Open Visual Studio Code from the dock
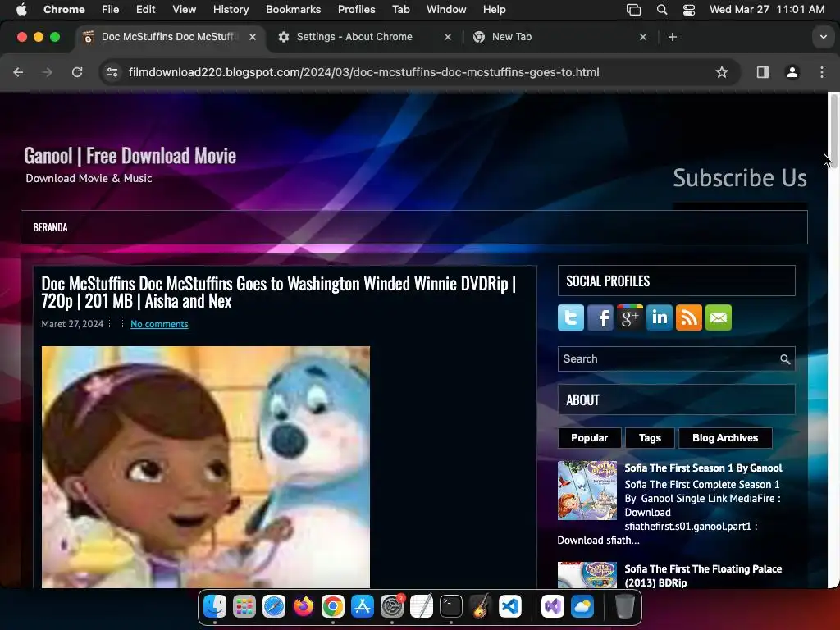Viewport: 840px width, 630px height. (x=510, y=606)
